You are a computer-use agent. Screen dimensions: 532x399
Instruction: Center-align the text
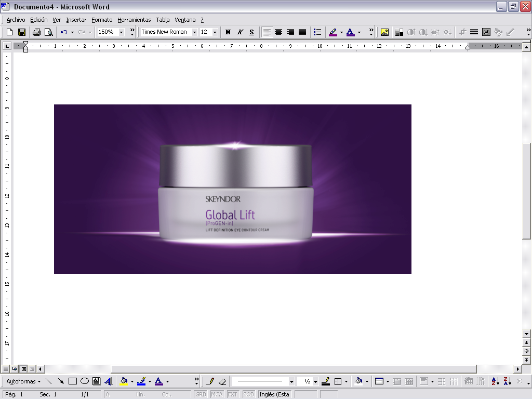pos(278,32)
